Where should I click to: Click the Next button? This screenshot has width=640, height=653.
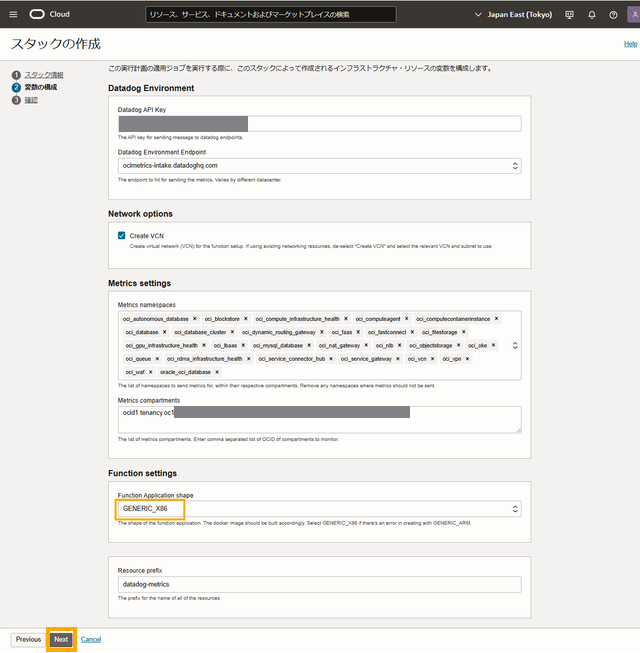pos(61,640)
